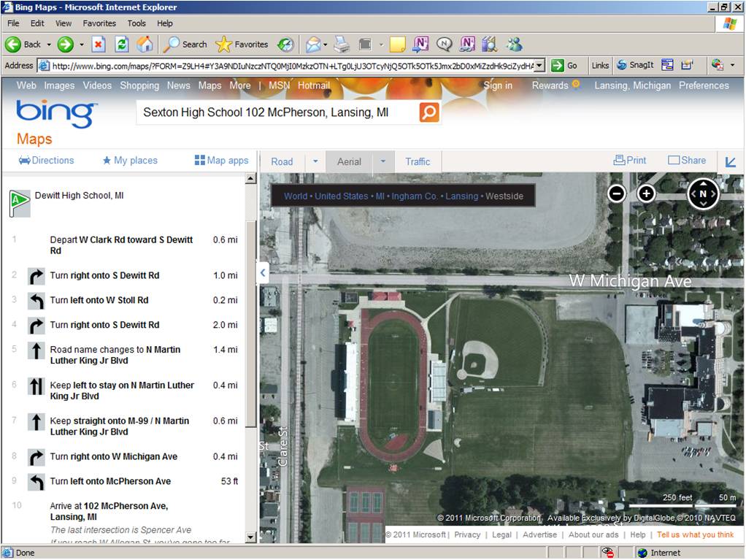Image resolution: width=746 pixels, height=560 pixels.
Task: Open Bing Preferences
Action: pyautogui.click(x=704, y=85)
